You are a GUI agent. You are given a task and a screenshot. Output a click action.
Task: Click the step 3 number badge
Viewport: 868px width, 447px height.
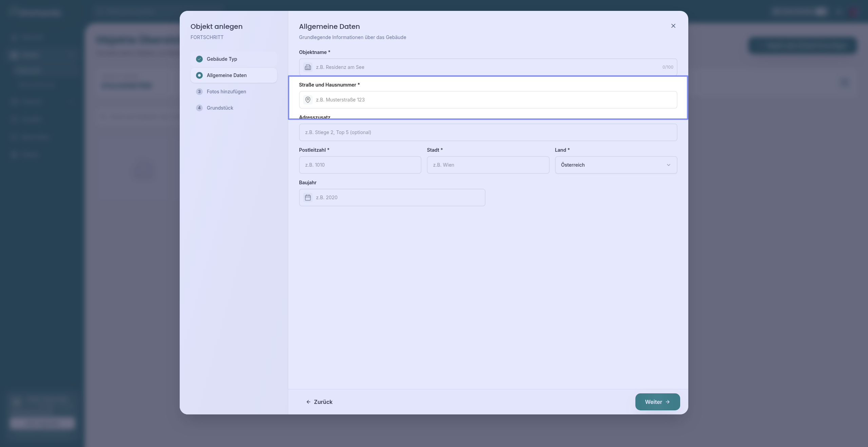click(199, 92)
